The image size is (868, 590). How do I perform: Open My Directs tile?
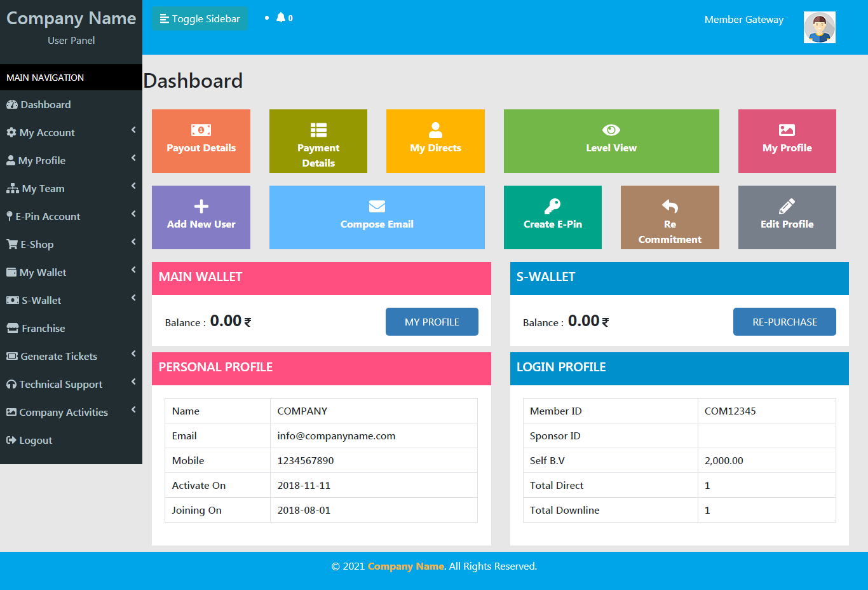pos(435,141)
